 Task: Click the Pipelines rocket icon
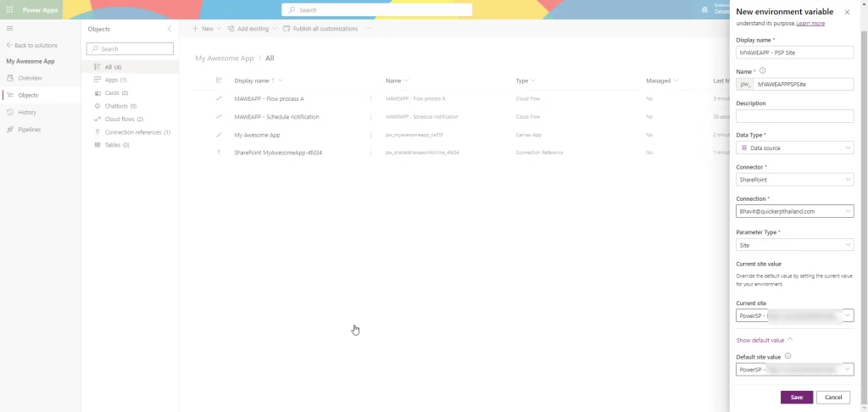tap(10, 130)
